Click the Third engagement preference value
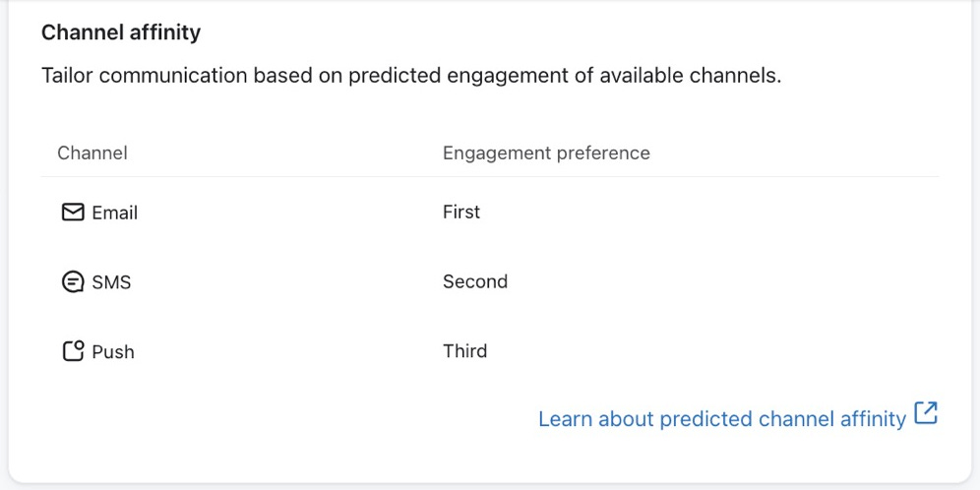The width and height of the screenshot is (980, 490). pyautogui.click(x=464, y=351)
